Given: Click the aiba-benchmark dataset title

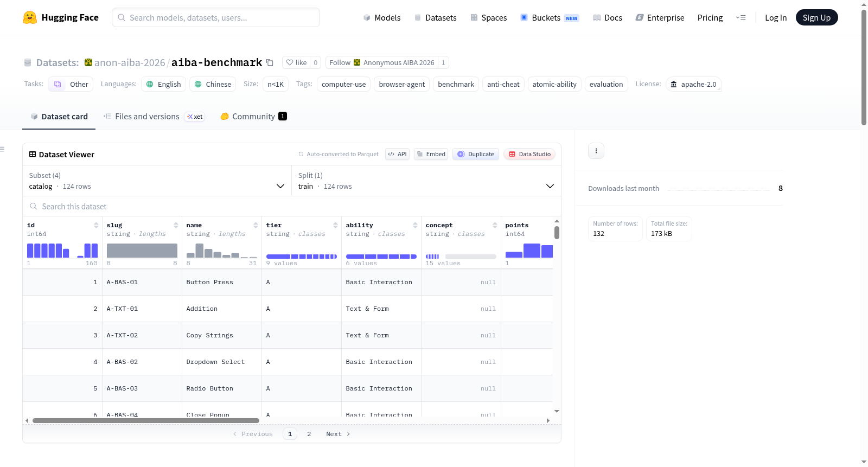Looking at the screenshot, I should click(217, 62).
